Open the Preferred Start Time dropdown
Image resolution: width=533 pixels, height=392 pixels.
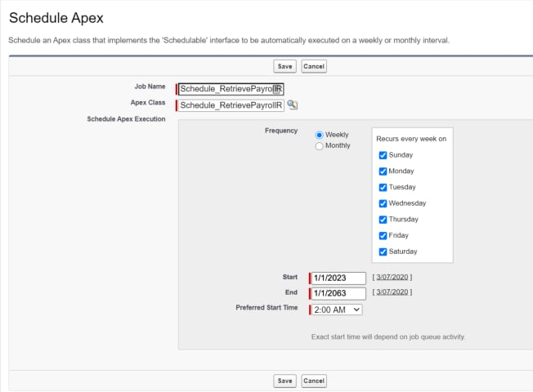click(337, 310)
